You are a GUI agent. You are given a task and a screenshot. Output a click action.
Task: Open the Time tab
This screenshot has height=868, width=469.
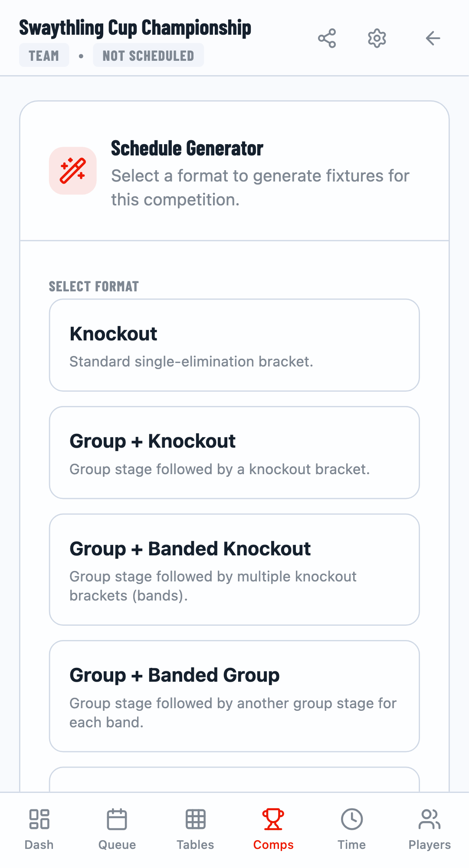point(351,828)
